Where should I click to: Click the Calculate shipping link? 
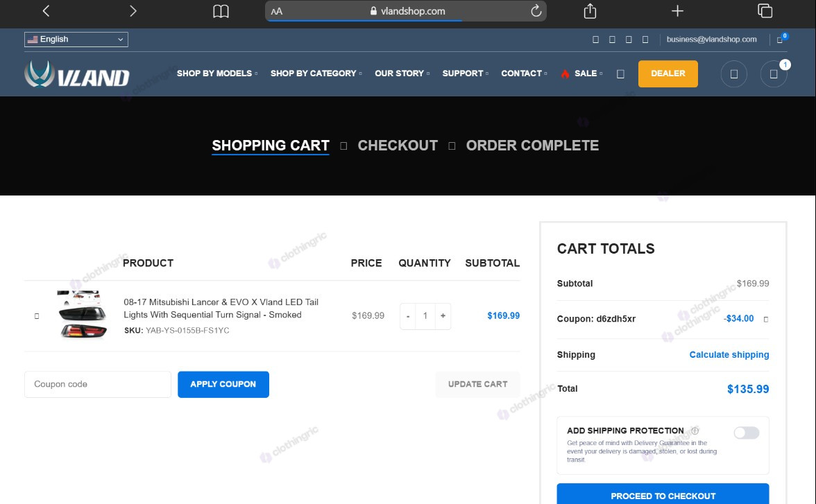click(x=729, y=355)
